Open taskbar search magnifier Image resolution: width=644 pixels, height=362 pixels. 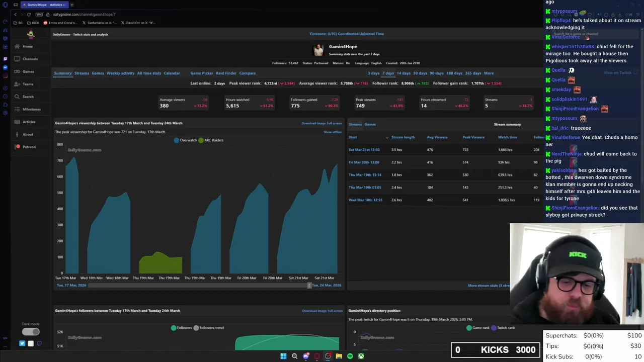click(294, 356)
